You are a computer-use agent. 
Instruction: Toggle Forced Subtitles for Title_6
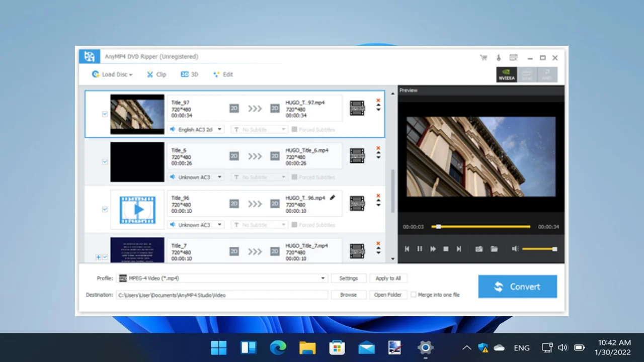click(294, 177)
